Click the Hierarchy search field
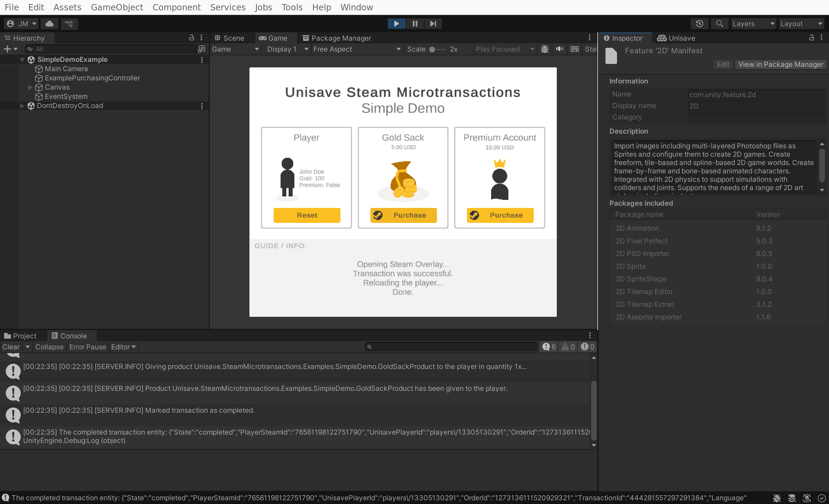Viewport: 829px width, 504px height. [111, 49]
